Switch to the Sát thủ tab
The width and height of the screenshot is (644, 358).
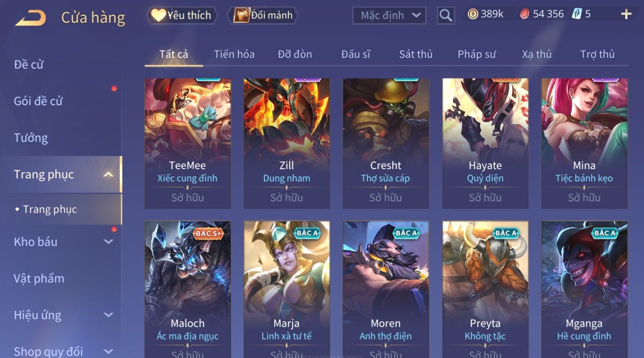(416, 54)
